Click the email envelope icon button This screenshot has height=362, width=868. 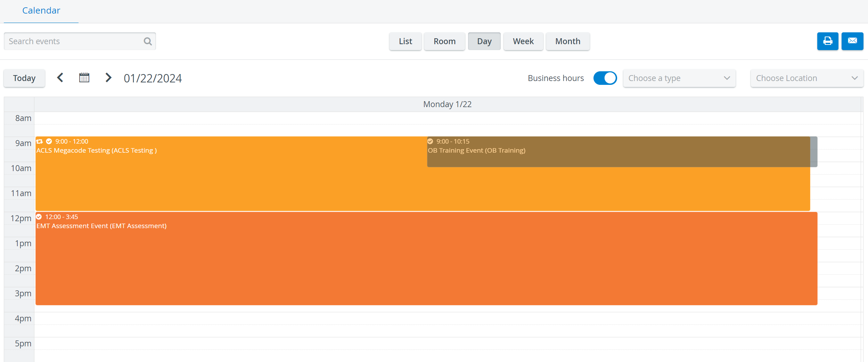[852, 41]
